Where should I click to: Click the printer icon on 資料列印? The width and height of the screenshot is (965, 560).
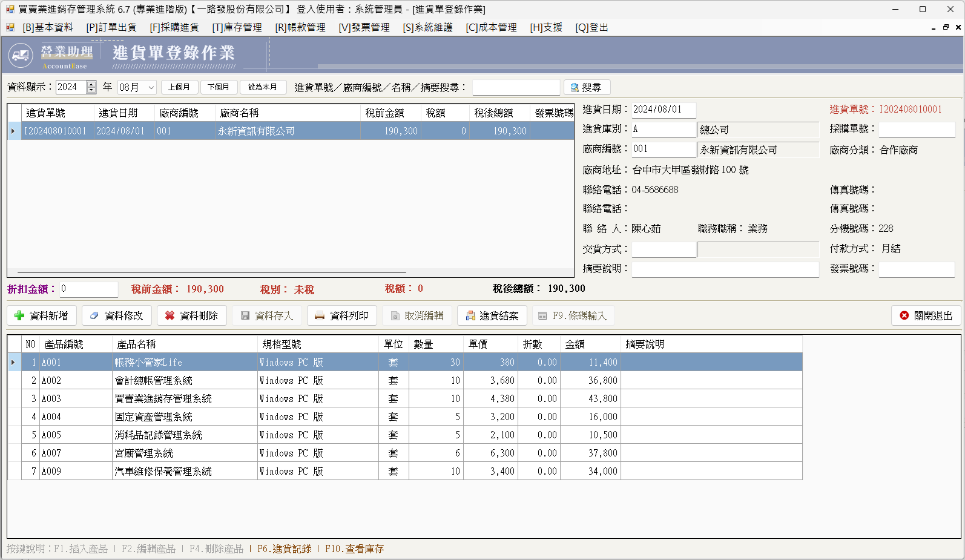coord(320,315)
